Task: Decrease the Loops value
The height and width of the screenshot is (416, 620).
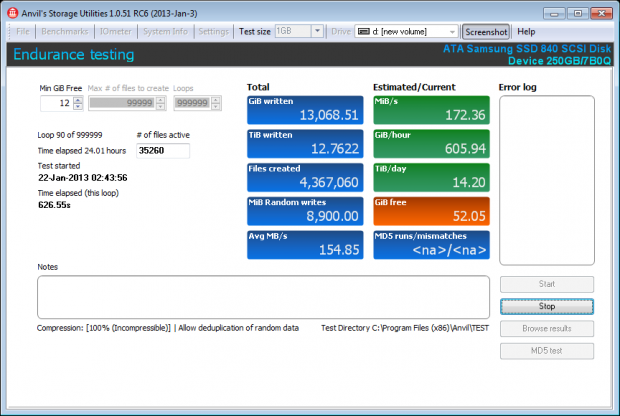Action: point(216,106)
